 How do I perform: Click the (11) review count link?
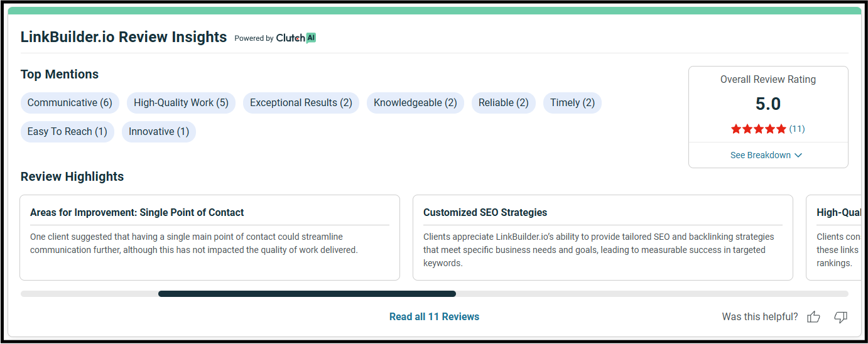pyautogui.click(x=797, y=129)
